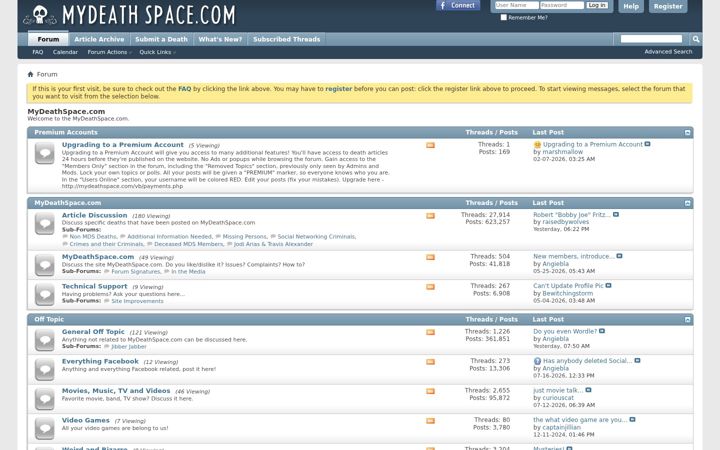Open RSS feed icon for General Off Topic
Screen dimensions: 720x450
[430, 332]
